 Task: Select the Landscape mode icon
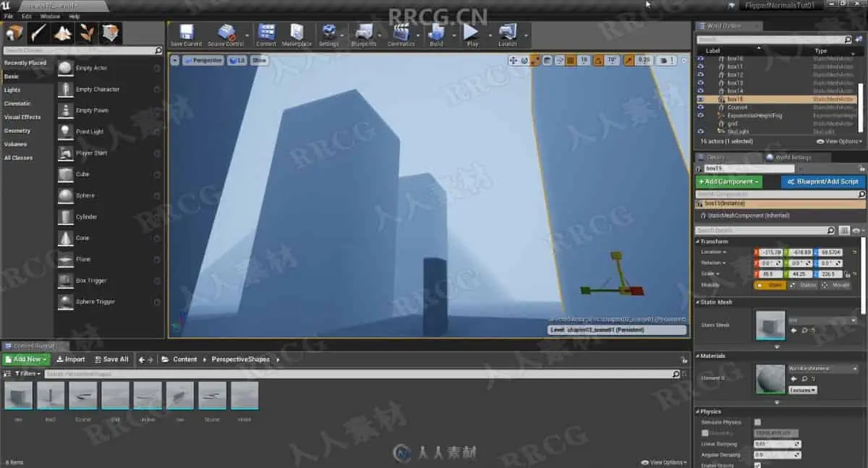point(63,33)
